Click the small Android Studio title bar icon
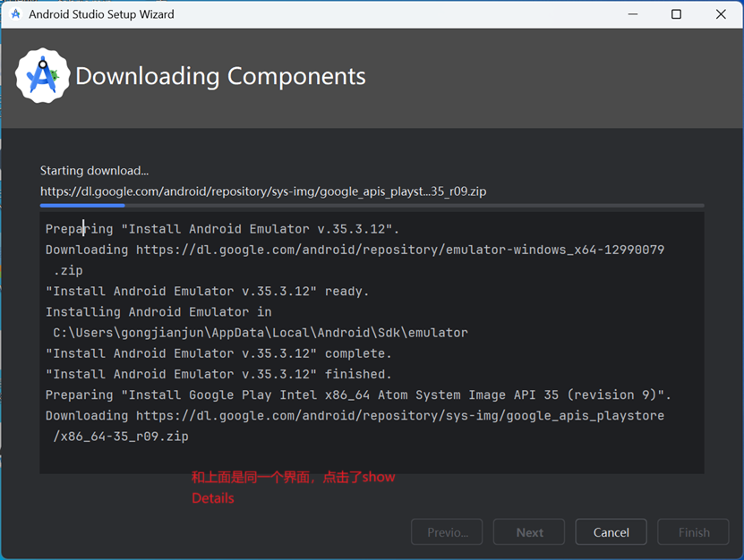The width and height of the screenshot is (744, 560). click(x=15, y=14)
